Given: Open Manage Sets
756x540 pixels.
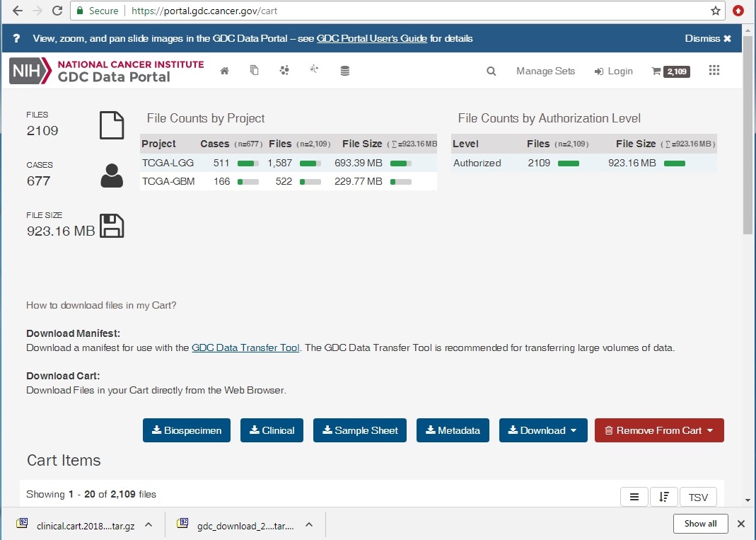Looking at the screenshot, I should click(545, 71).
